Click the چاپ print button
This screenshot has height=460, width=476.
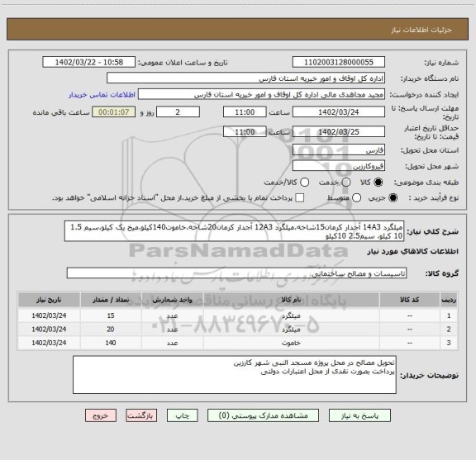[182, 415]
